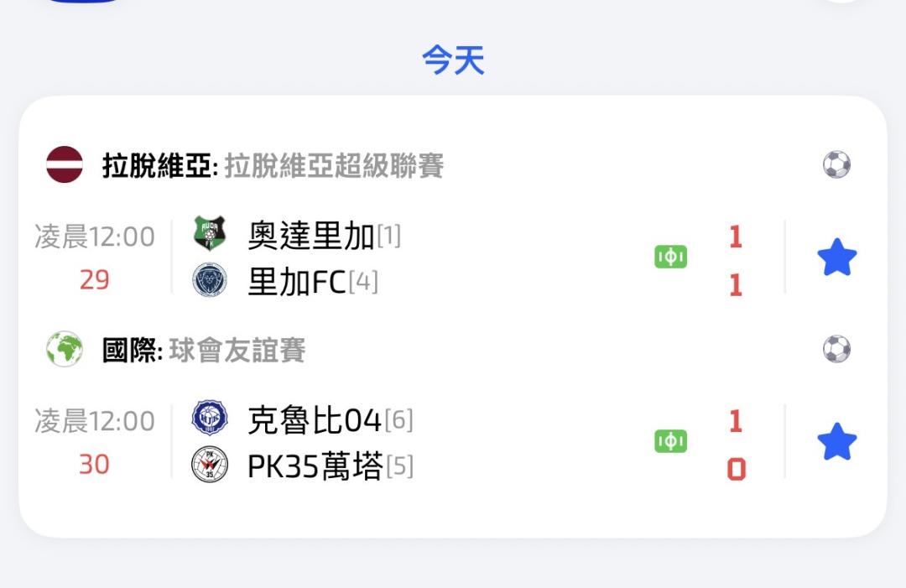
Task: Open the 奧達里加 team logo
Action: coord(209,235)
